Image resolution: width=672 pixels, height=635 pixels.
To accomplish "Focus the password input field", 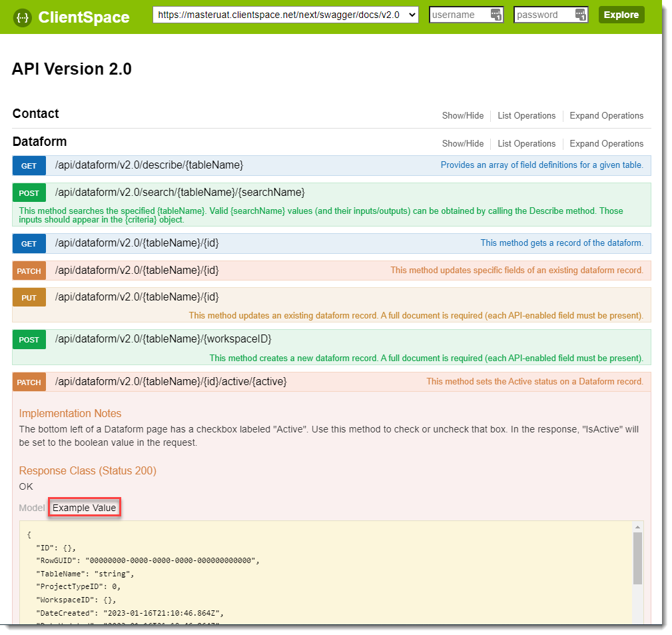I will coord(551,15).
